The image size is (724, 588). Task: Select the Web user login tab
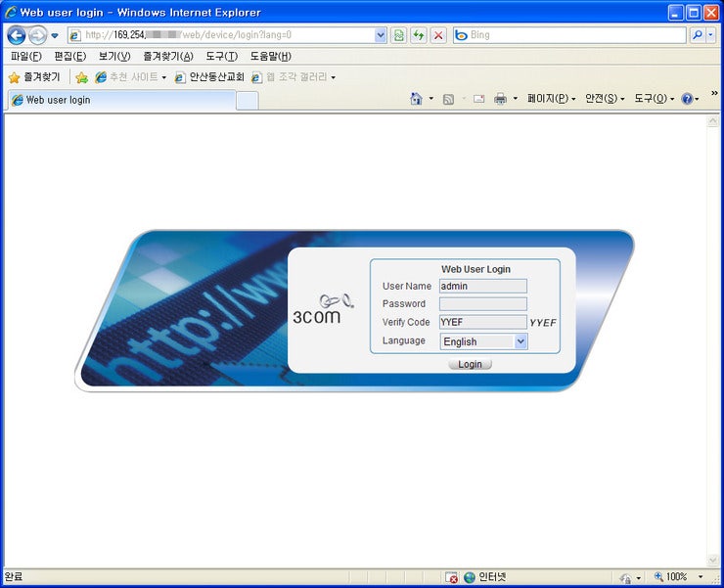pos(122,100)
